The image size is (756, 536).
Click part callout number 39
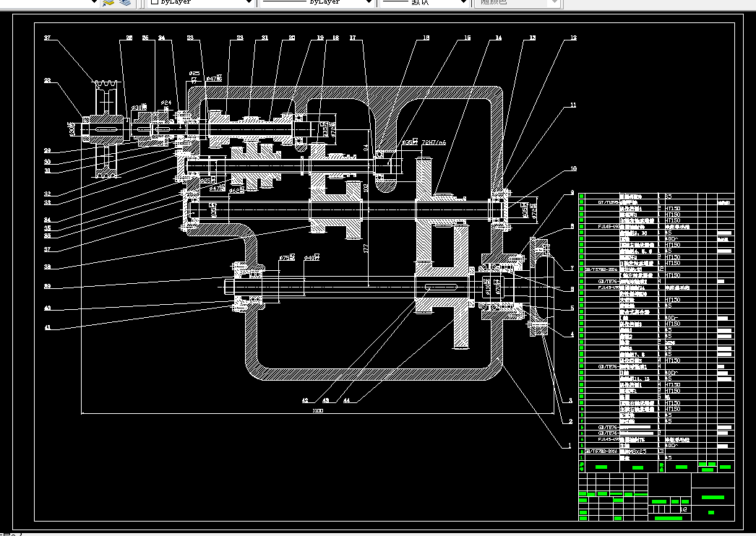pyautogui.click(x=47, y=286)
